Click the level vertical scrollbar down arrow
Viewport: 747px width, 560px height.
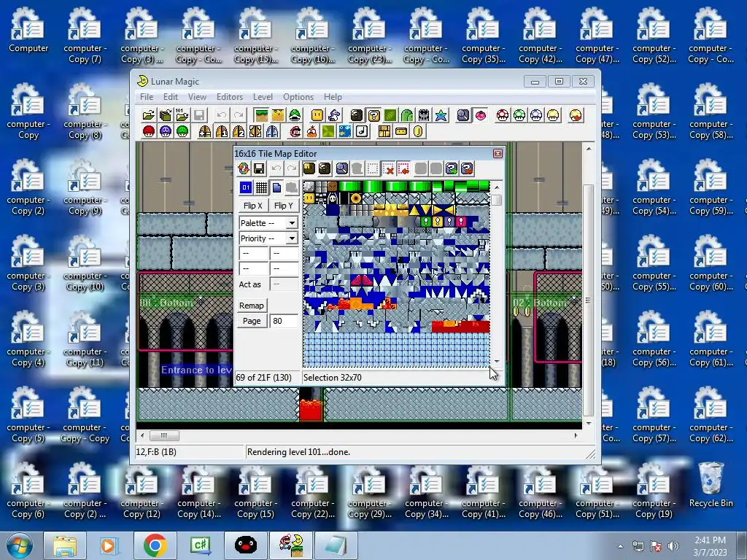589,424
